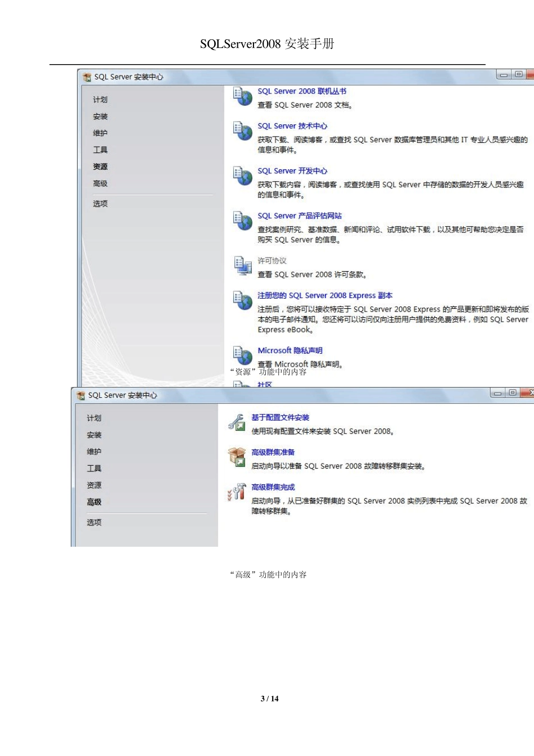Select 安装 in the lower window sidebar
The width and height of the screenshot is (534, 756).
pyautogui.click(x=94, y=435)
